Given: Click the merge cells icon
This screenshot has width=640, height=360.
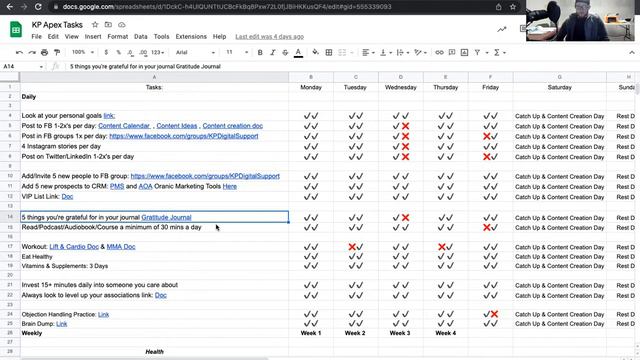Looking at the screenshot, I should point(342,53).
